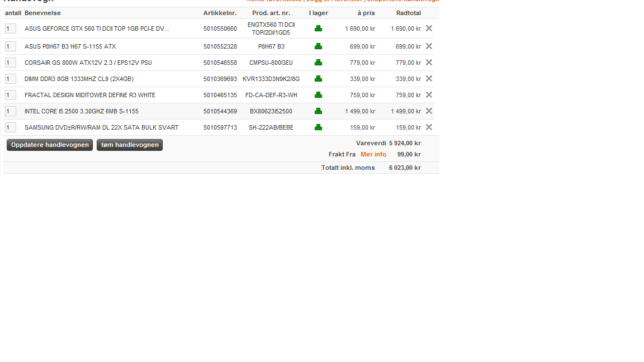
Task: Open Mer info shipping link
Action: (373, 154)
